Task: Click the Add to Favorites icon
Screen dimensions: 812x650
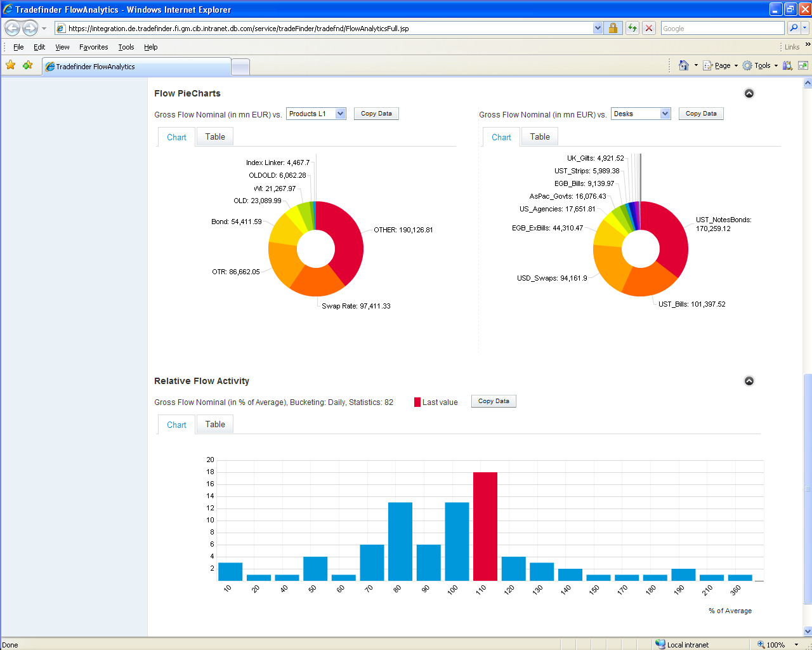Action: 27,65
